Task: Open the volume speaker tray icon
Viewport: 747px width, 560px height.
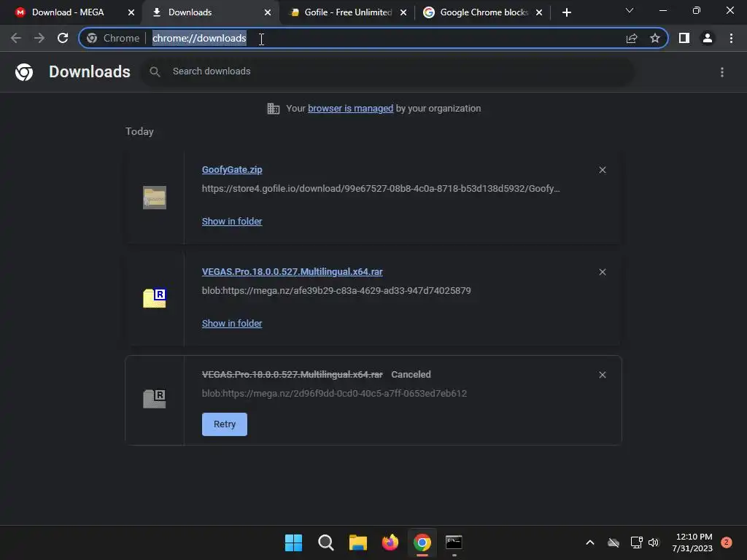Action: (654, 542)
